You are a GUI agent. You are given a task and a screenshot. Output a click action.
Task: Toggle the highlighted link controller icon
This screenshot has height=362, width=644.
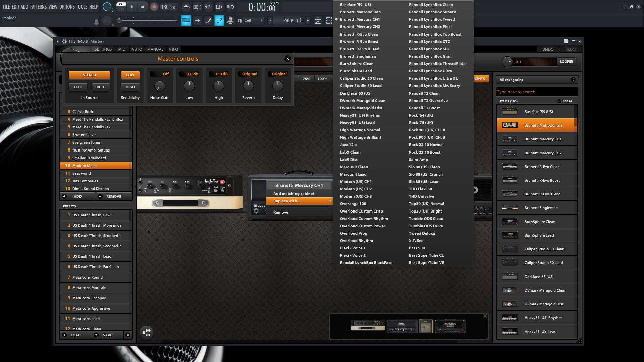click(219, 21)
